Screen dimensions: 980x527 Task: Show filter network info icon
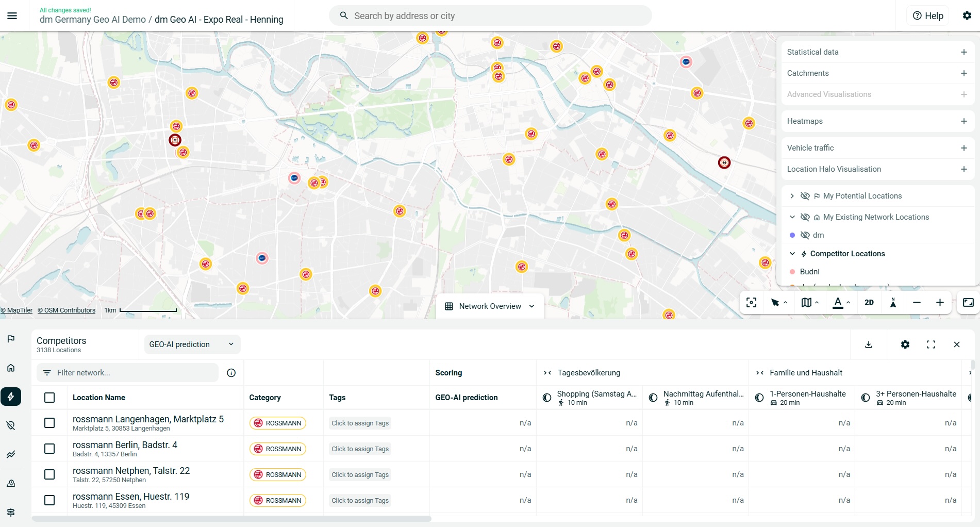[x=231, y=373]
